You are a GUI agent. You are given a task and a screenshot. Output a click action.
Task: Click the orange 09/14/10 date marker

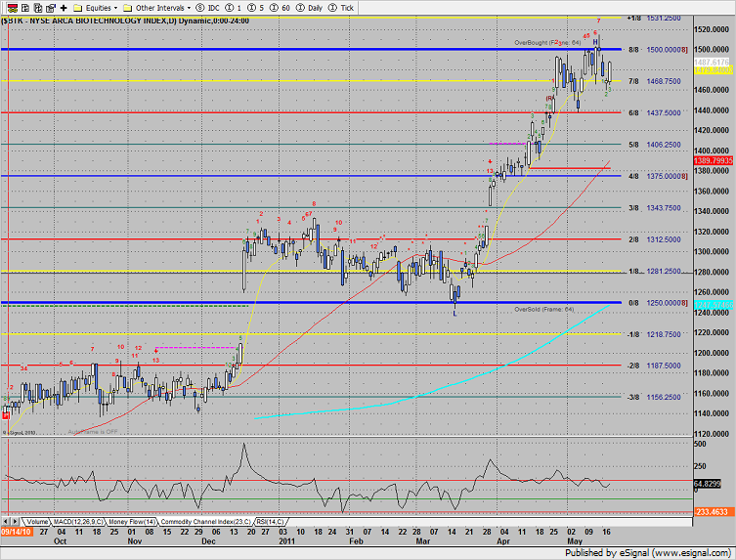coord(17,532)
